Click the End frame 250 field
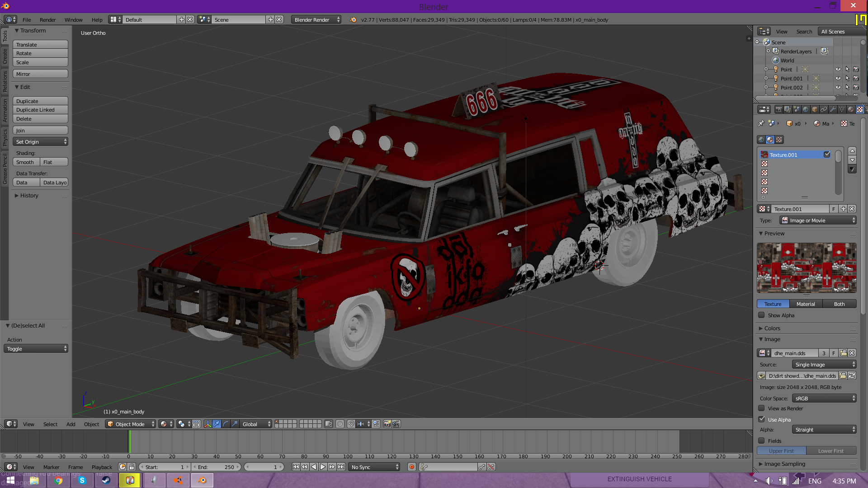 [217, 467]
